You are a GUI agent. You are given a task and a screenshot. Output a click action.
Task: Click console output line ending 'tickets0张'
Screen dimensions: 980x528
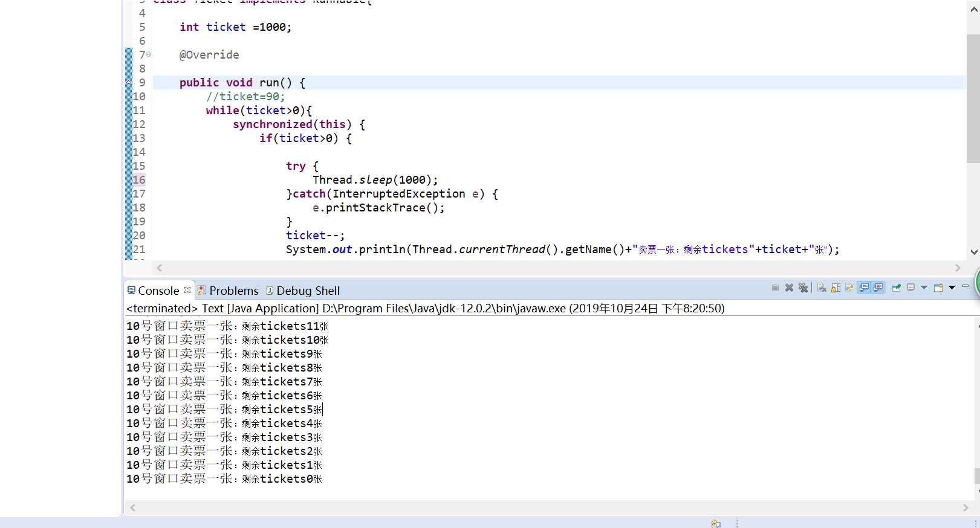coord(224,479)
